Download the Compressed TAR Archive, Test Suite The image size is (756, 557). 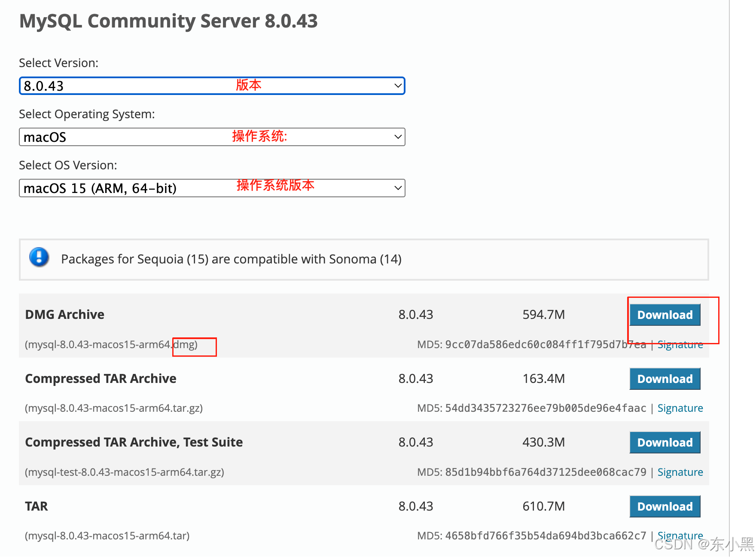665,442
